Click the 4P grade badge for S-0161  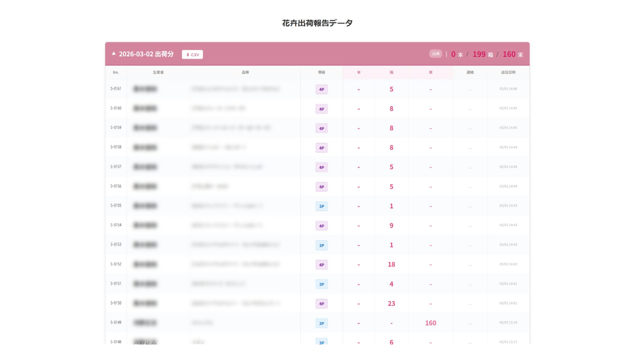(321, 90)
